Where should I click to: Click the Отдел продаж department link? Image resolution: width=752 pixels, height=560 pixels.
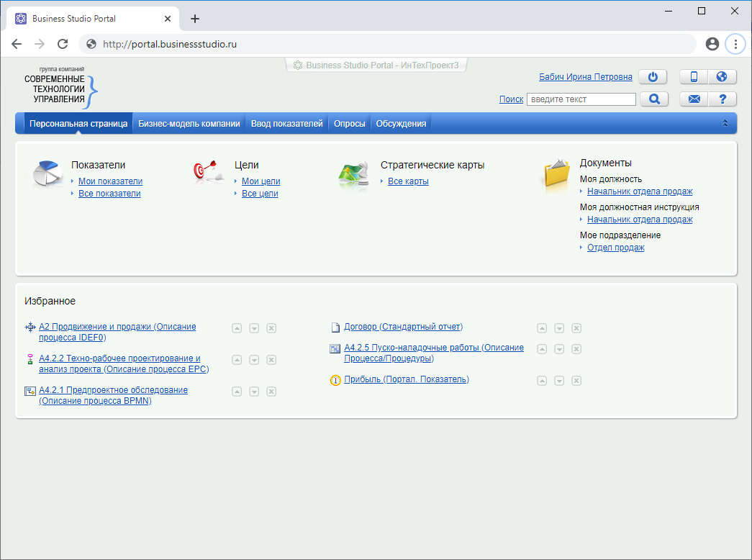[x=615, y=248]
